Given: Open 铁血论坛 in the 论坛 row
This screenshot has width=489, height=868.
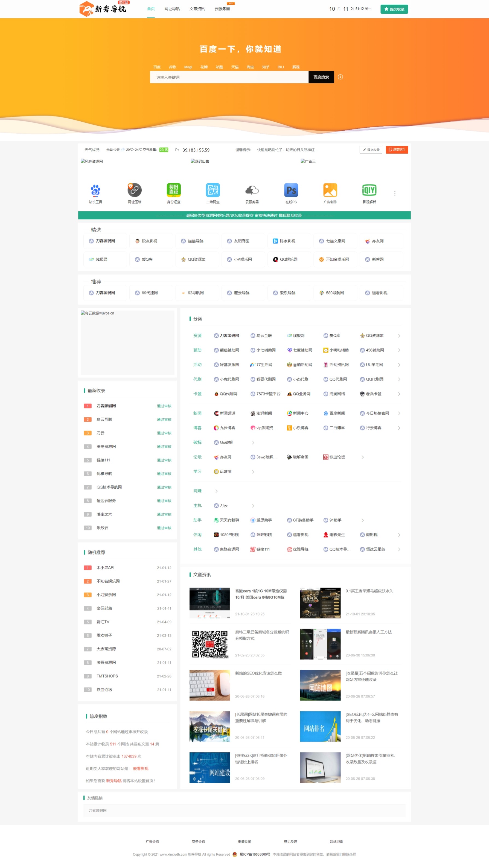Looking at the screenshot, I should click(334, 457).
